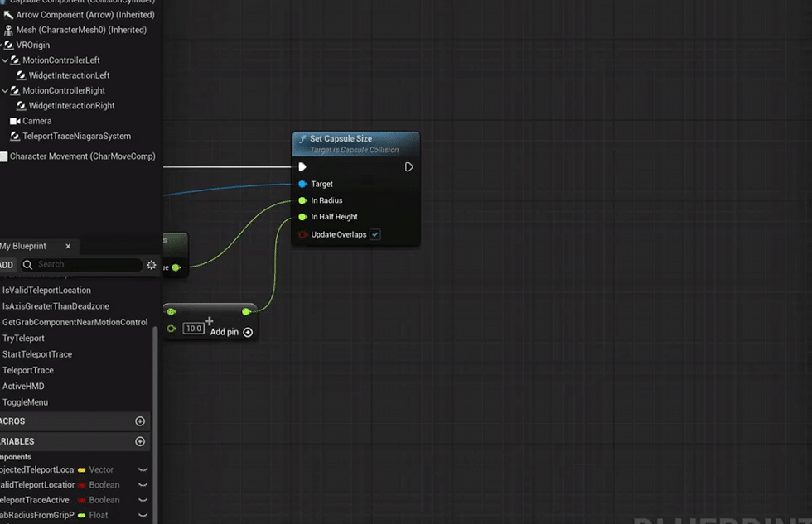The image size is (812, 524).
Task: Click the VROrigin component icon
Action: pos(9,45)
